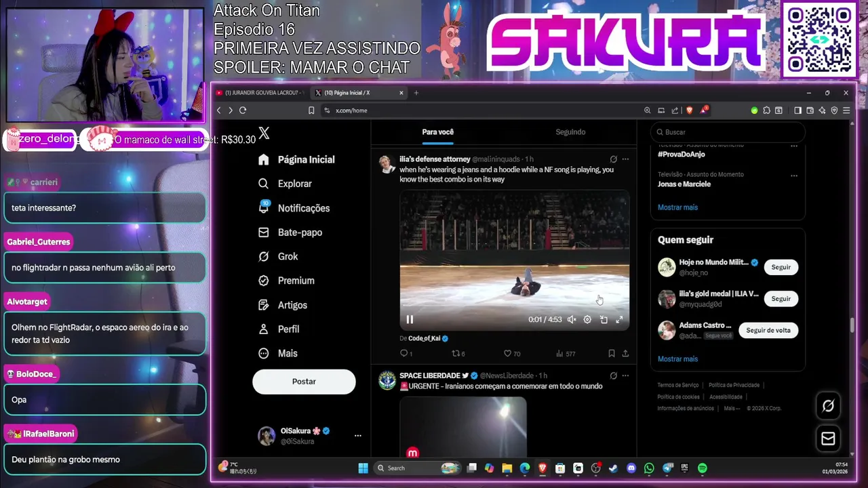
Task: Go to Página Inicial in the sidebar
Action: [296, 159]
